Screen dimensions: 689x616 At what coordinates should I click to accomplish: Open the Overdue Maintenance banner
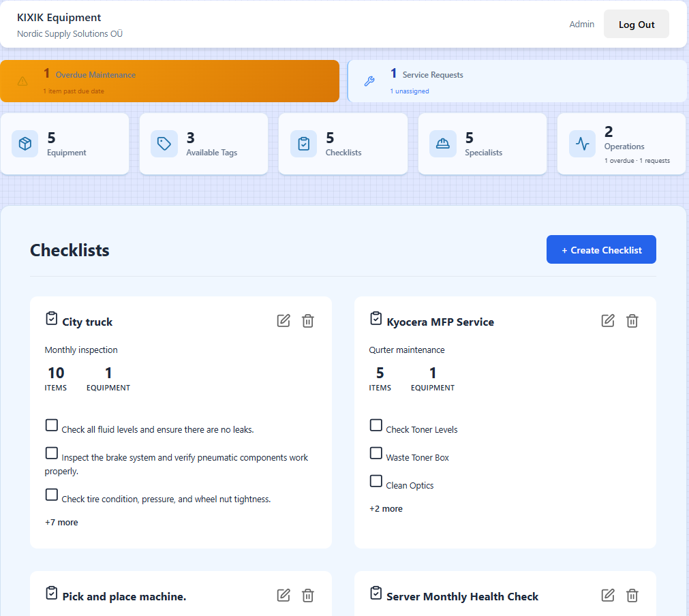(x=170, y=81)
